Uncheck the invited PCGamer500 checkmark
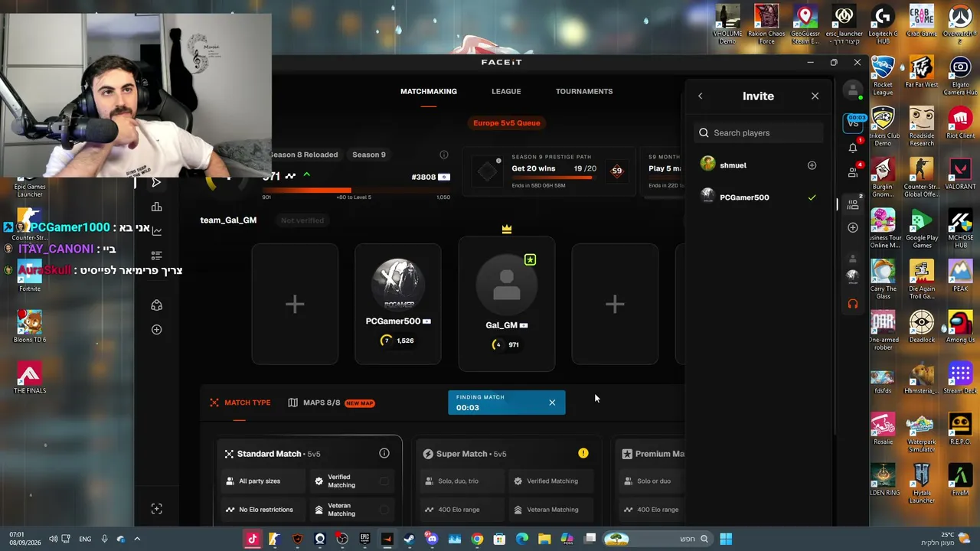This screenshot has height=551, width=980. [x=812, y=197]
